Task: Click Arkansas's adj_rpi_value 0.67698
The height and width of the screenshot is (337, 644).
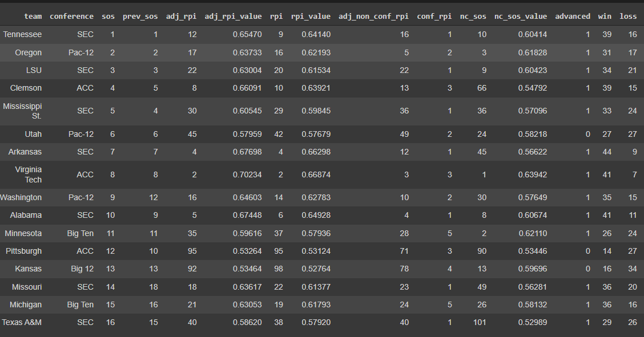Action: pos(247,152)
